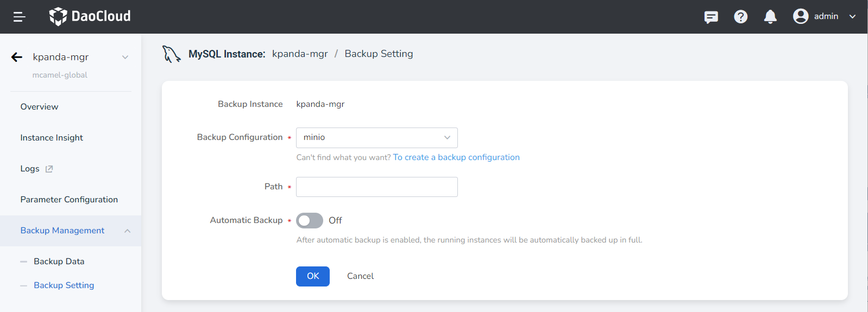The height and width of the screenshot is (312, 868).
Task: Go back using the left arrow
Action: (17, 57)
